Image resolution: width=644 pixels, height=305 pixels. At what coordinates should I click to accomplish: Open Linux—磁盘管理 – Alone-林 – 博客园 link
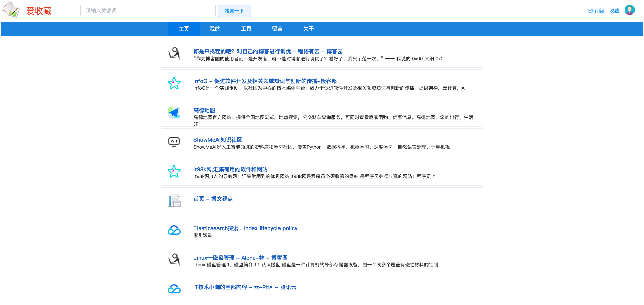(x=241, y=258)
